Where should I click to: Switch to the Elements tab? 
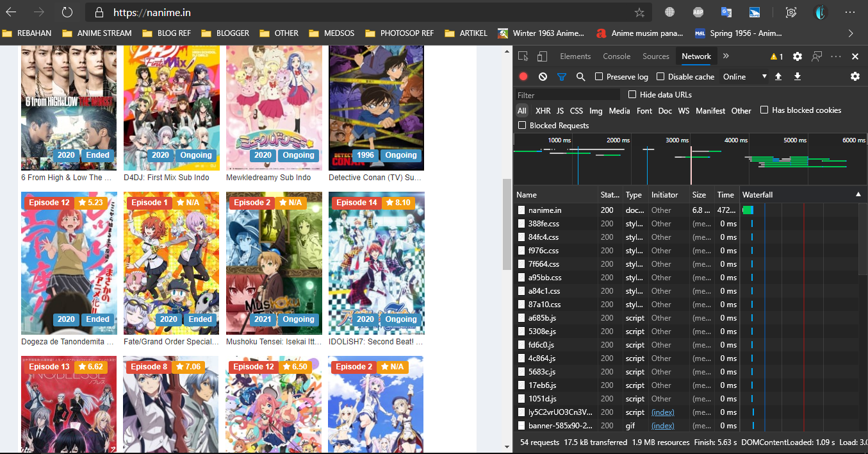tap(575, 56)
